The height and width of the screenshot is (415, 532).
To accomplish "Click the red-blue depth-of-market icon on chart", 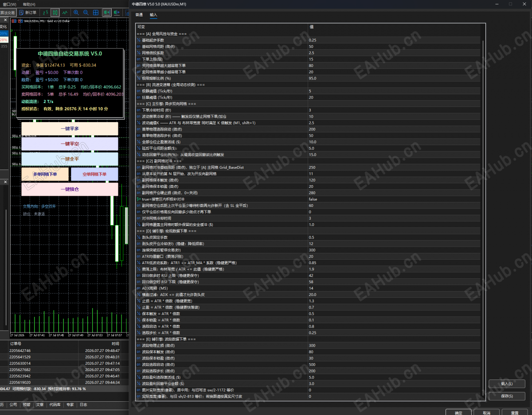I will [14, 21].
